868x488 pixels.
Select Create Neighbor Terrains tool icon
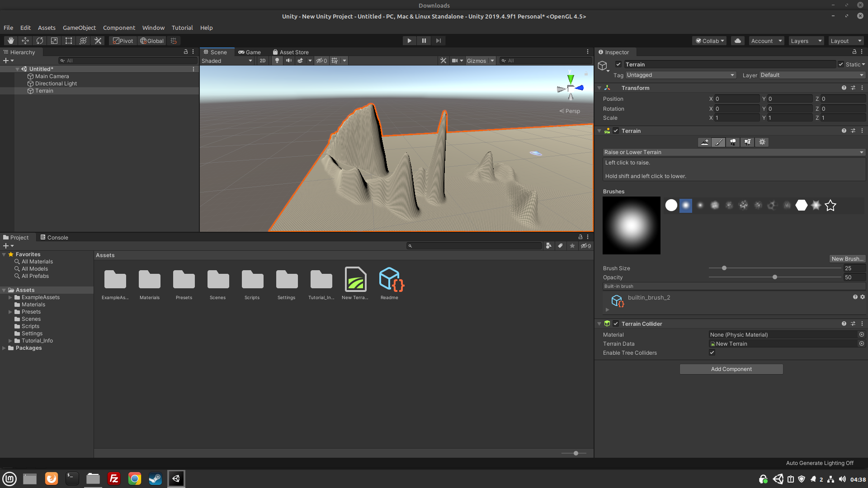pos(704,142)
